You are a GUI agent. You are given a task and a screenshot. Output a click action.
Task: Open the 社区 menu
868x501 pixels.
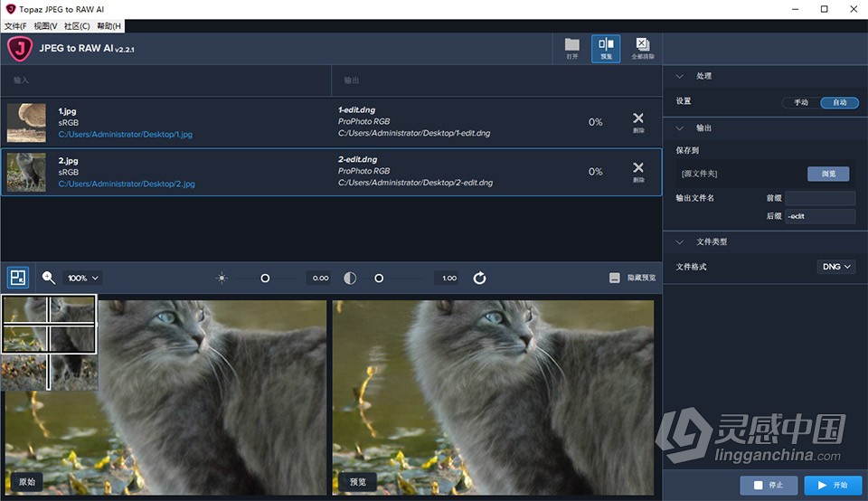pos(77,26)
